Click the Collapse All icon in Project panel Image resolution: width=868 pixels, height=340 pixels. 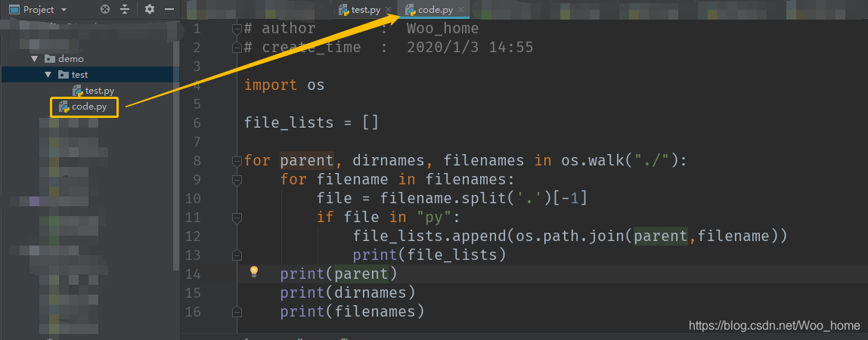[x=125, y=9]
